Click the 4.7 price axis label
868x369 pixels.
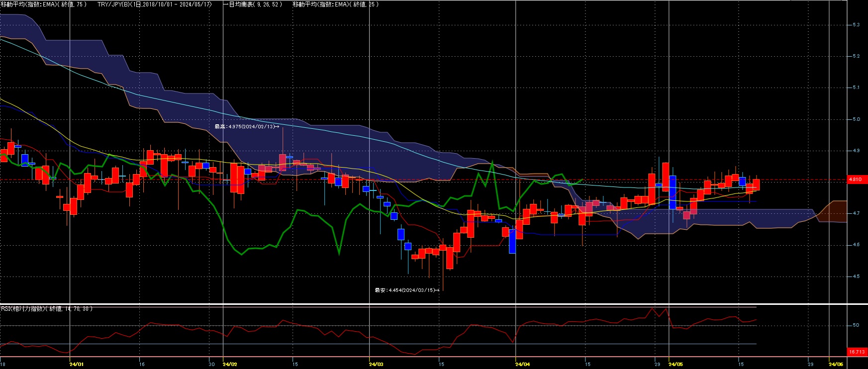click(x=856, y=213)
